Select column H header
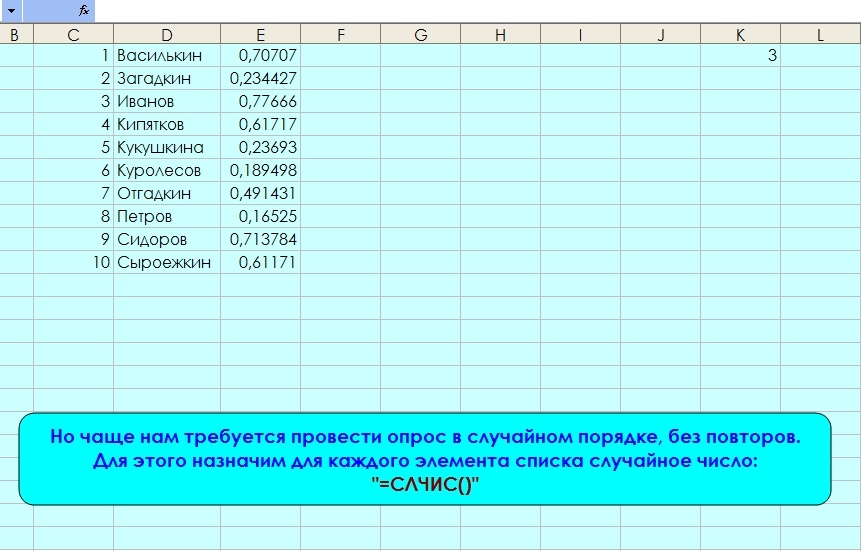This screenshot has height=551, width=861. [x=500, y=35]
